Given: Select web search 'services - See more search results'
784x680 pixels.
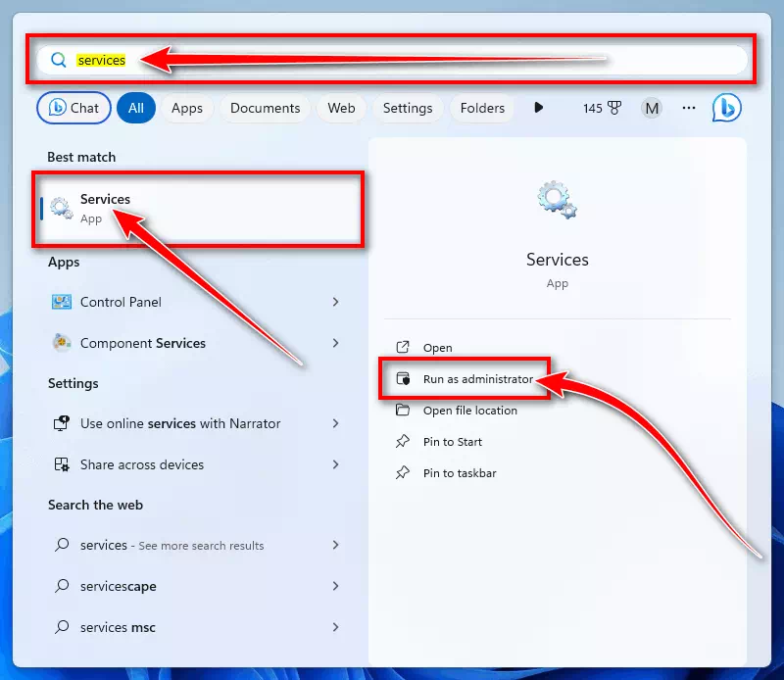Looking at the screenshot, I should point(195,545).
